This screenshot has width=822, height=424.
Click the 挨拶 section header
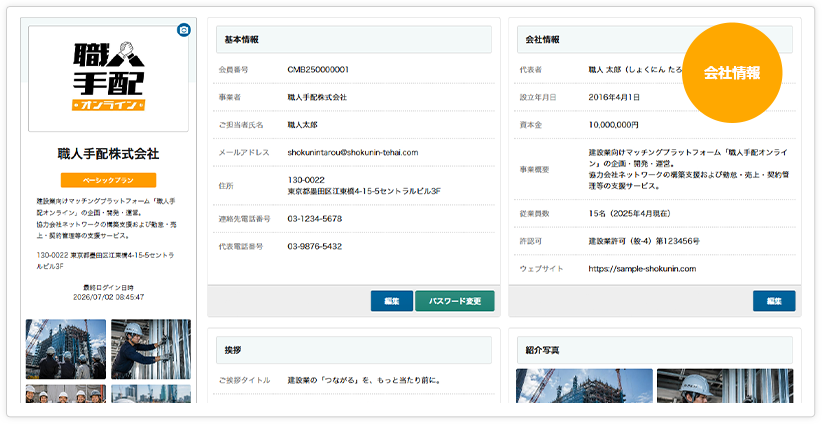point(354,350)
